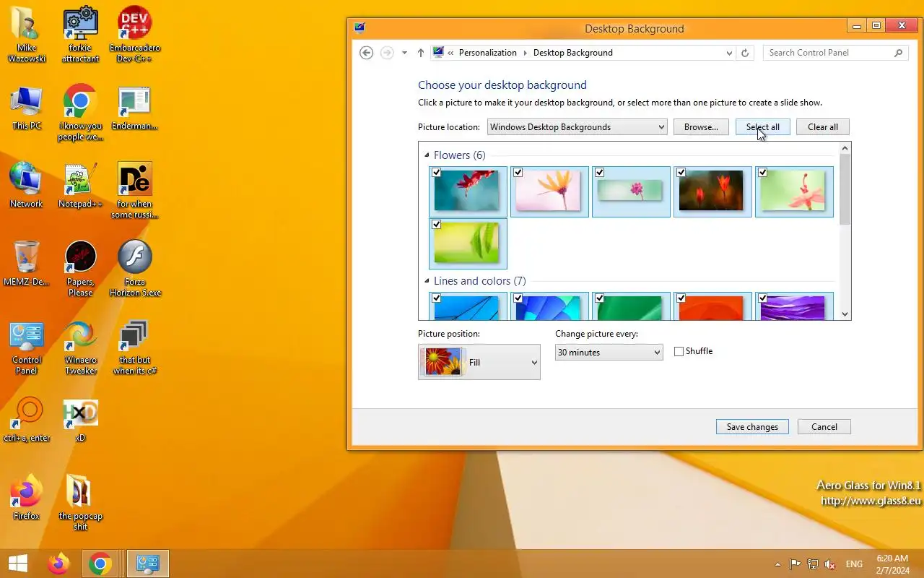Open the address bar history dropdown

(729, 53)
